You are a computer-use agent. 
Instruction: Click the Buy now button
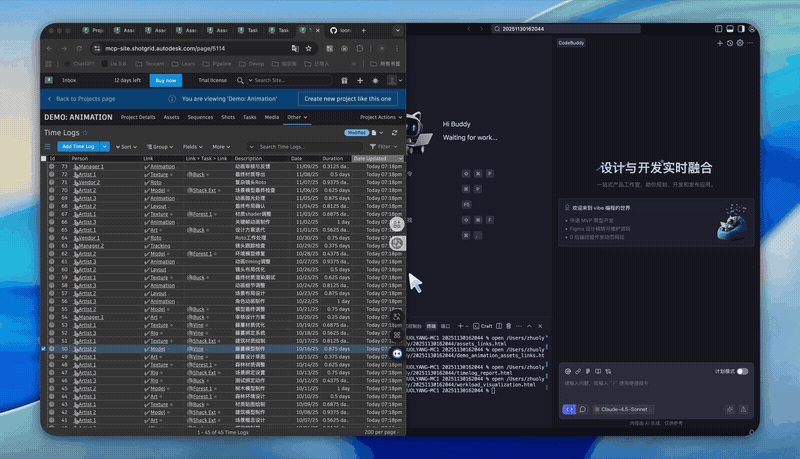pyautogui.click(x=164, y=80)
